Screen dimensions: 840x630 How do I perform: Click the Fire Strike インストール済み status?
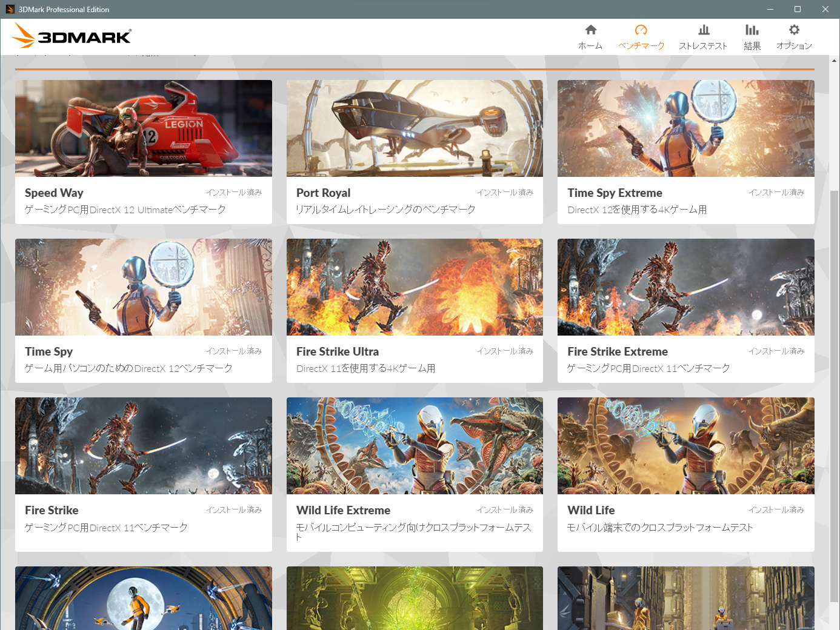[234, 510]
